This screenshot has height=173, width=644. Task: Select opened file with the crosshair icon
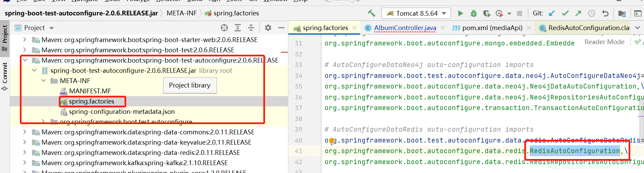click(x=224, y=28)
